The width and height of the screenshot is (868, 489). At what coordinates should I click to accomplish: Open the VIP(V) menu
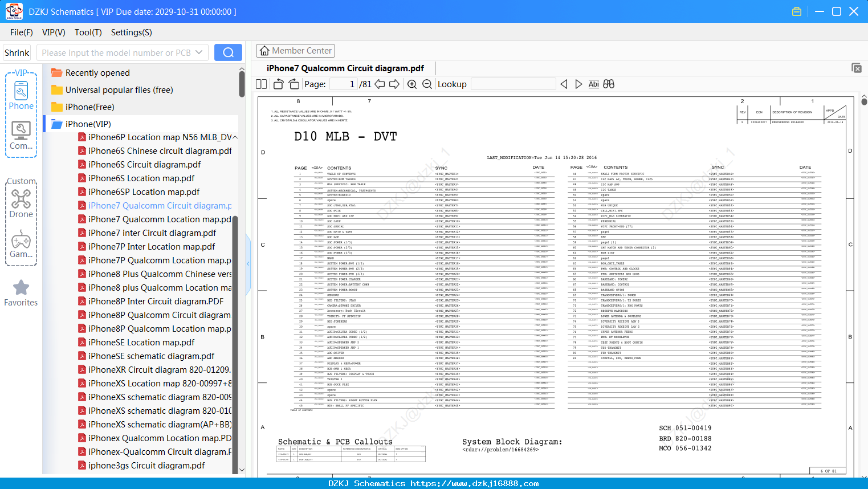[54, 32]
